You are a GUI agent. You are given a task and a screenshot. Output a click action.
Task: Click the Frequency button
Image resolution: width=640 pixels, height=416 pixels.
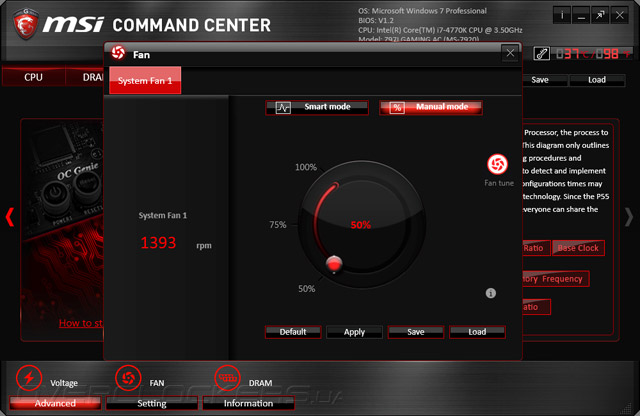pos(556,279)
